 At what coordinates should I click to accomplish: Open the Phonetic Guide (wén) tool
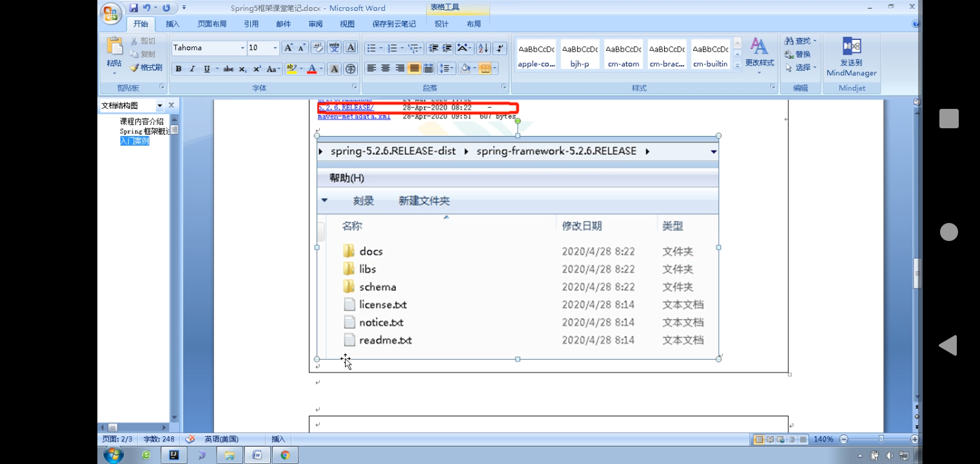click(x=334, y=48)
